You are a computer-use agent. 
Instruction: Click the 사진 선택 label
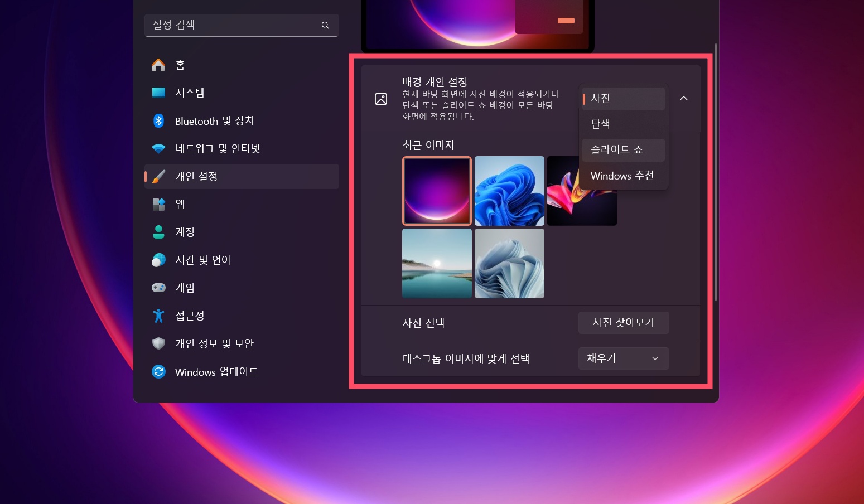423,323
